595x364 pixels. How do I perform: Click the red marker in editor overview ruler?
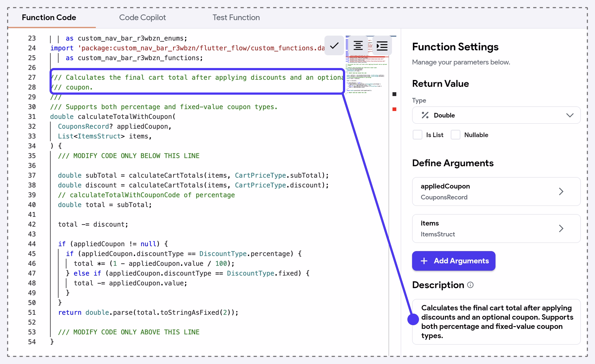[394, 109]
